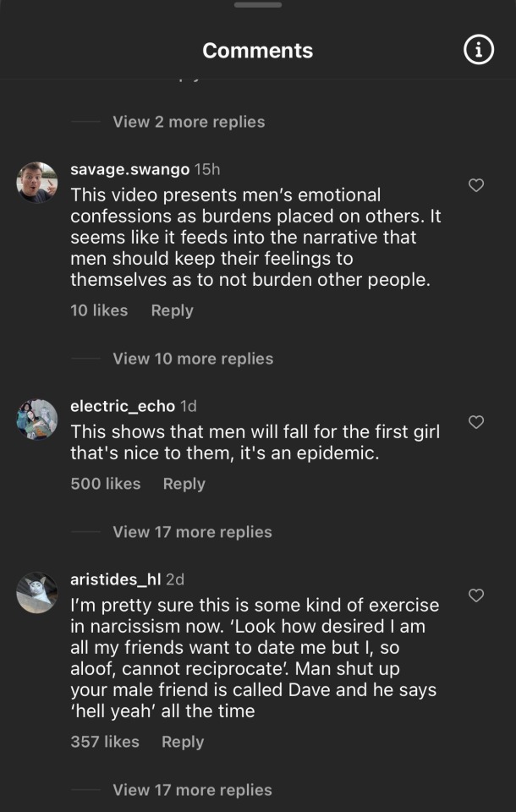The image size is (516, 812).
Task: Like aristides_hl's comment with the heart
Action: pos(476,595)
